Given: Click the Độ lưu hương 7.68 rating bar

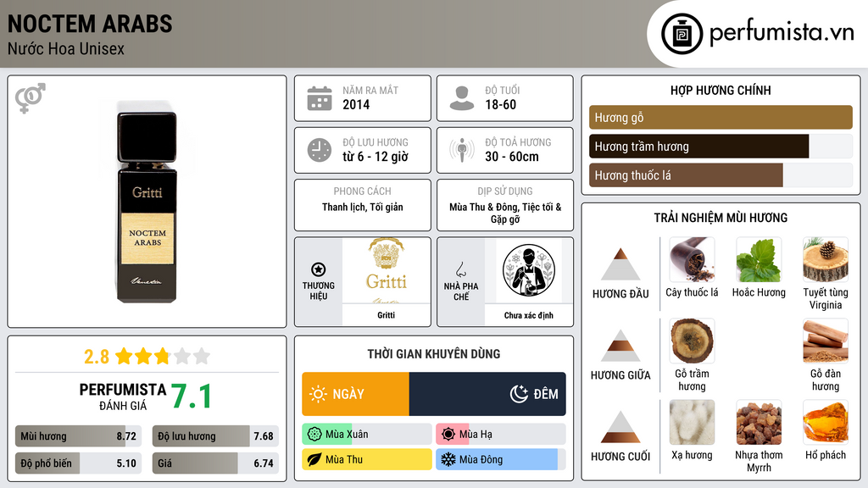Looking at the screenshot, I should click(x=215, y=436).
